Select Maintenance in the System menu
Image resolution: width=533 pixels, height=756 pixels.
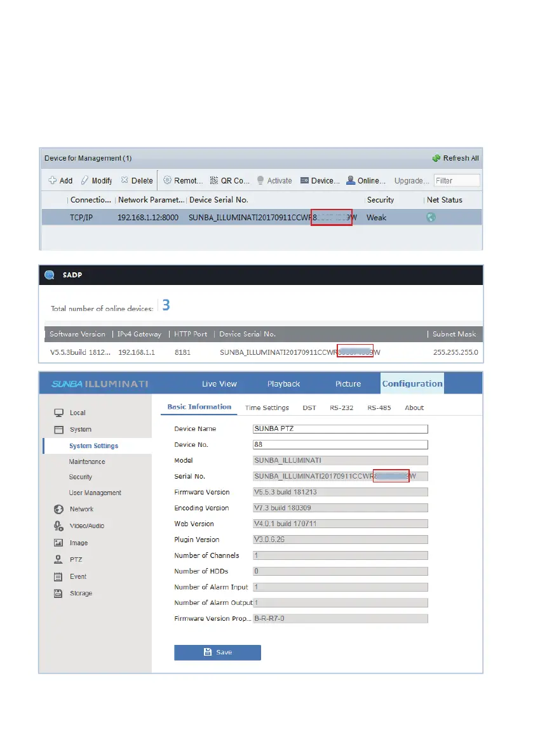pos(87,461)
